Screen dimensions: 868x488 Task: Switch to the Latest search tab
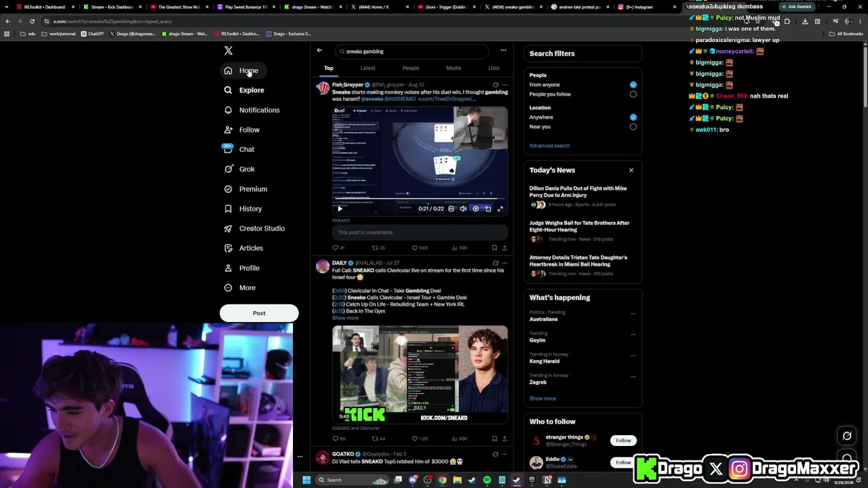coord(368,68)
